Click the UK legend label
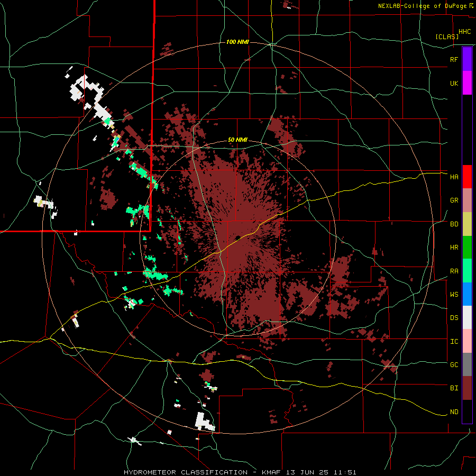476x476 pixels. pos(454,83)
